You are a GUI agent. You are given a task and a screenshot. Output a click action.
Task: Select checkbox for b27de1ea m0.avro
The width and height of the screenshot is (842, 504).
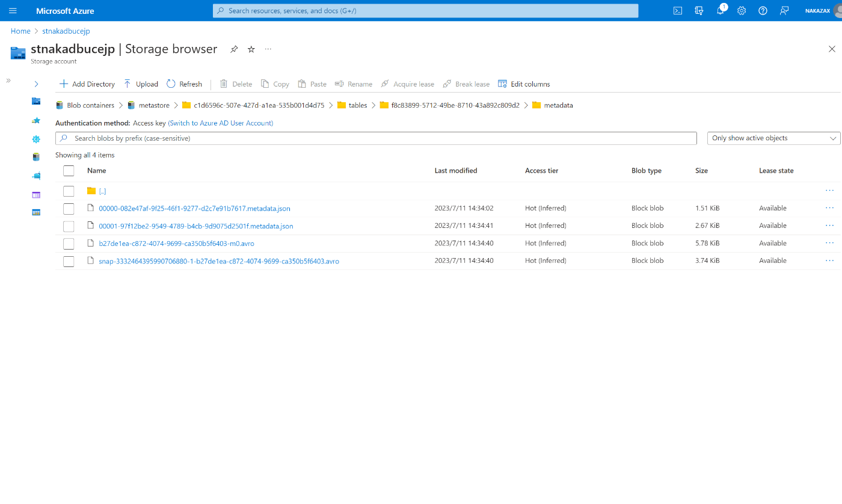[x=69, y=244]
